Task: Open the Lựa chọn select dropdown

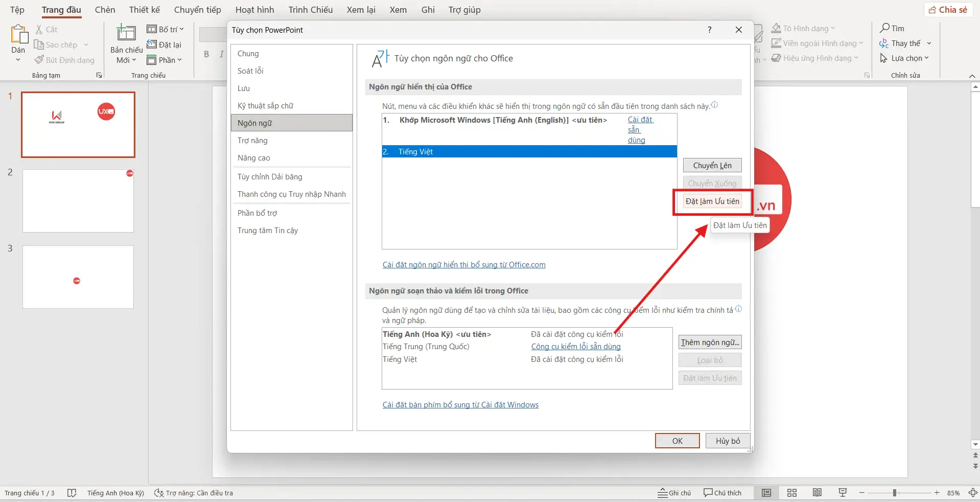Action: (905, 58)
